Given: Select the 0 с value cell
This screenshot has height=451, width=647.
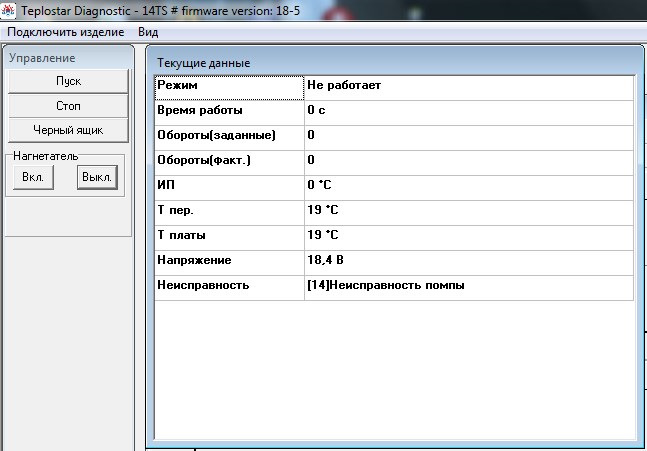Looking at the screenshot, I should pyautogui.click(x=469, y=113).
